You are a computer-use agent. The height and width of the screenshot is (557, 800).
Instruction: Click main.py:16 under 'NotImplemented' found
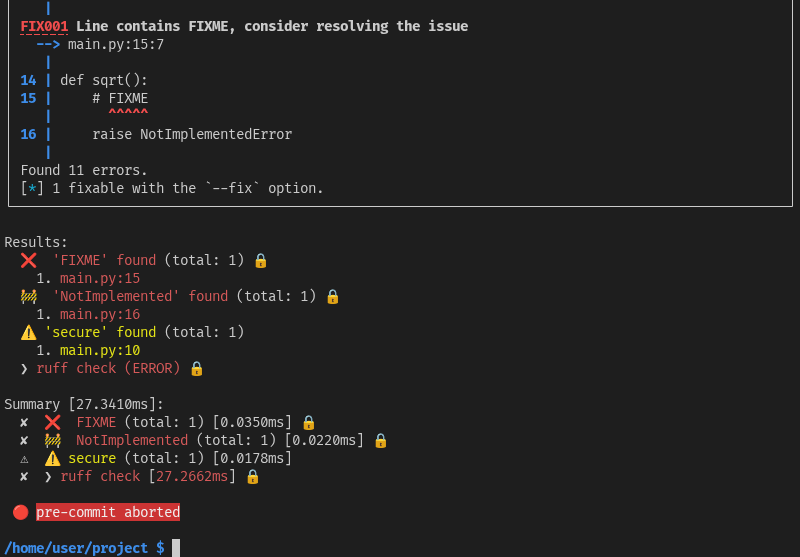(100, 314)
